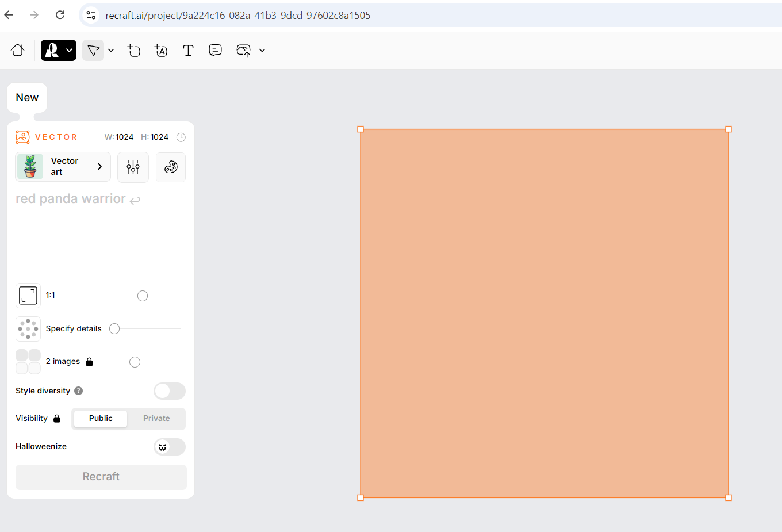Click the Specify details dotted icon
This screenshot has height=532, width=782.
28,329
